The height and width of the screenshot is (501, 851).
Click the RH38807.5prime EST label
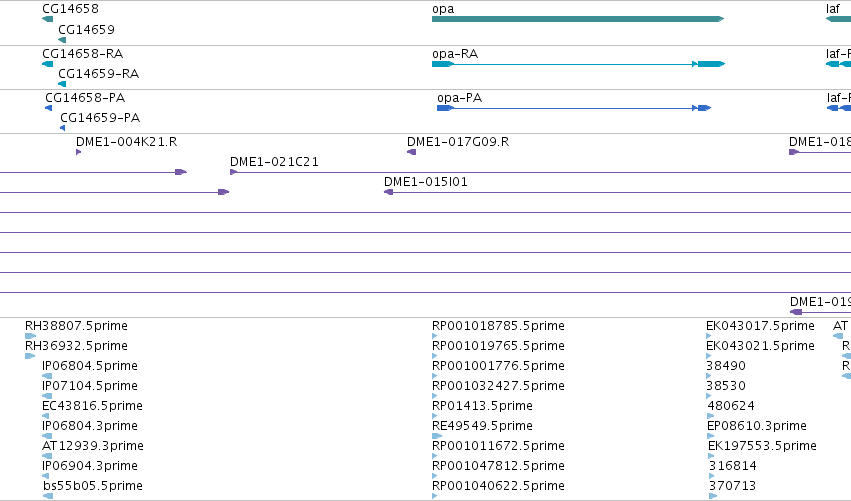point(77,326)
